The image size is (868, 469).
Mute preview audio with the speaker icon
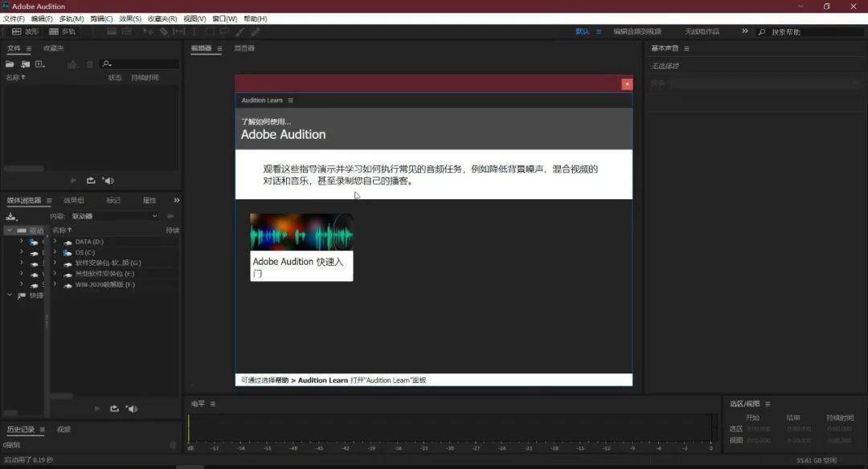[108, 181]
